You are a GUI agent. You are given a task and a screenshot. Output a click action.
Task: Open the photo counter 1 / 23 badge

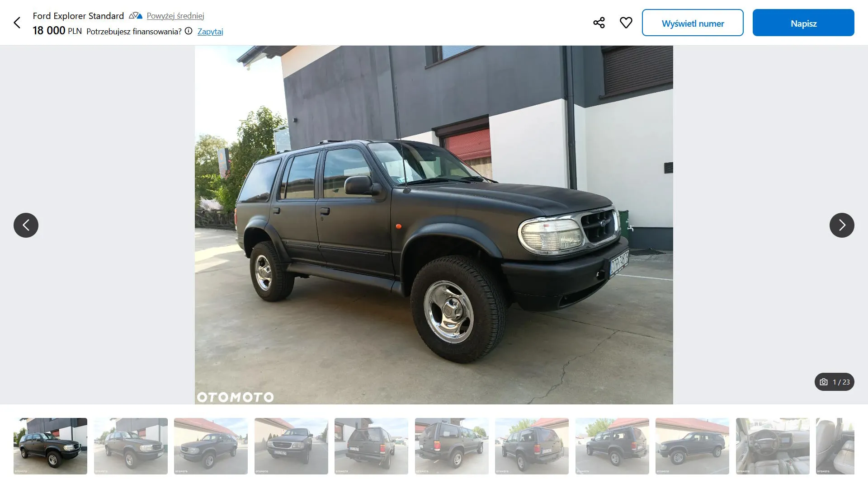[x=835, y=382]
